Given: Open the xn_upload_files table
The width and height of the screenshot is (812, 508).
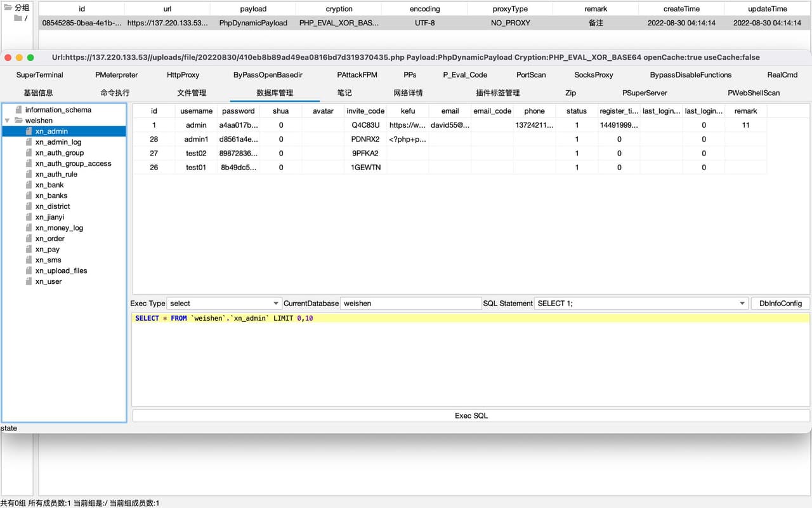Looking at the screenshot, I should (61, 271).
